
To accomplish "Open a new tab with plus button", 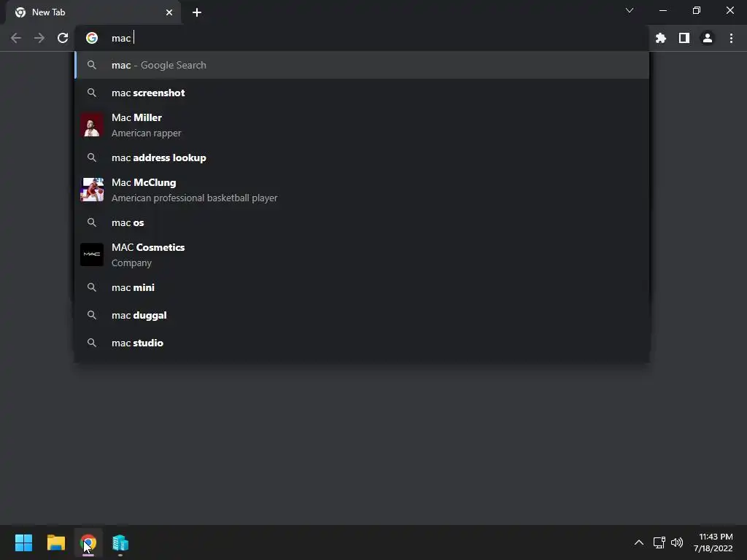I will pyautogui.click(x=197, y=12).
